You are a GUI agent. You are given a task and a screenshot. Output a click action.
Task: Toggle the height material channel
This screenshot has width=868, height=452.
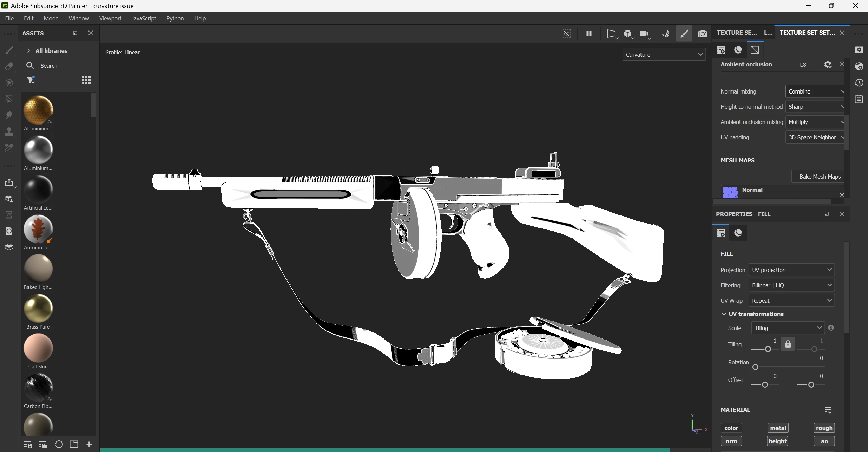click(x=777, y=441)
